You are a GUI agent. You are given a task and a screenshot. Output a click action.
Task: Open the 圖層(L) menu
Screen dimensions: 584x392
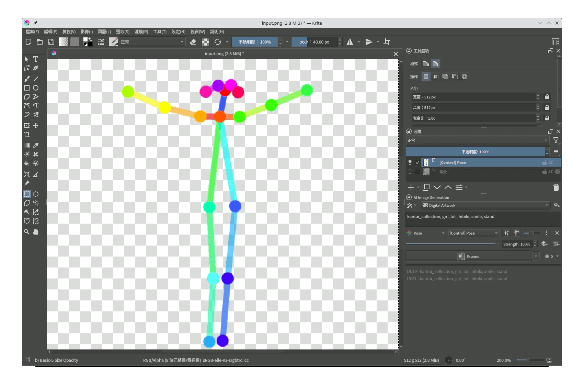[x=104, y=32]
